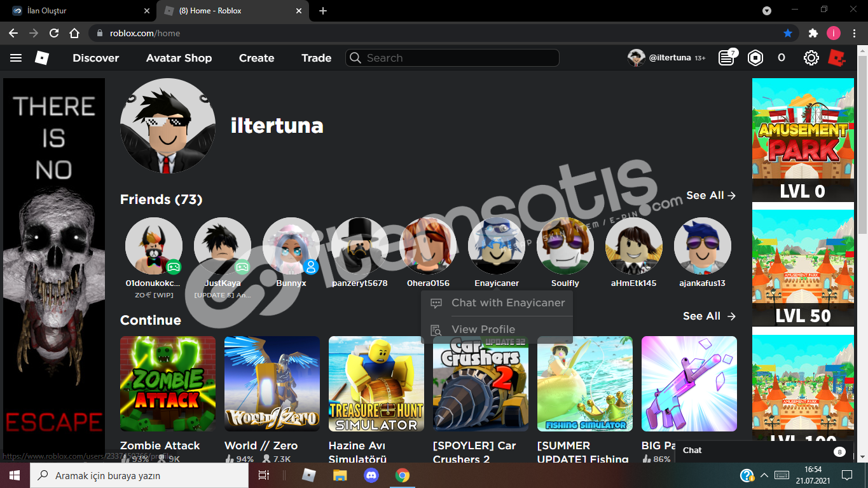Viewport: 868px width, 488px height.
Task: Open the Trade page
Action: [x=316, y=58]
